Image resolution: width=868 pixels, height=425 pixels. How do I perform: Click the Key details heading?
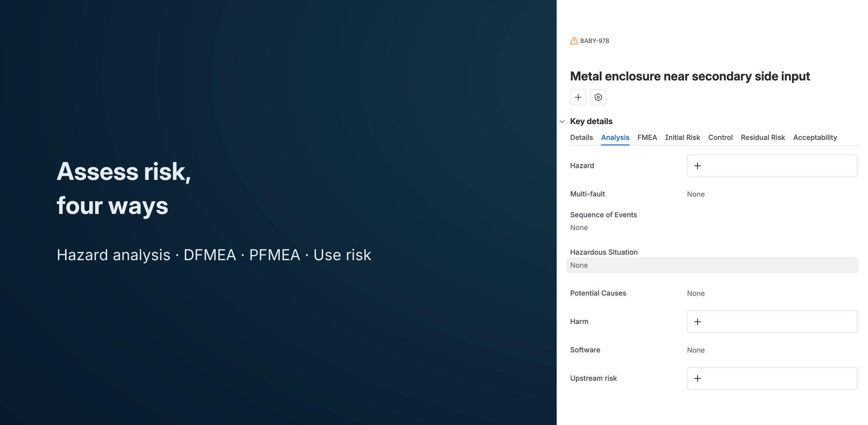point(591,121)
